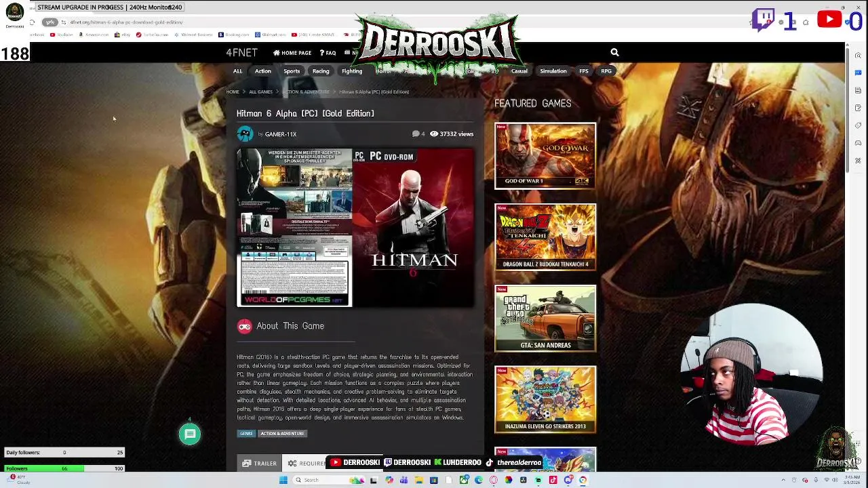Open Inazuma Eleven Go Strikers 2013 card
The width and height of the screenshot is (868, 488).
click(545, 399)
